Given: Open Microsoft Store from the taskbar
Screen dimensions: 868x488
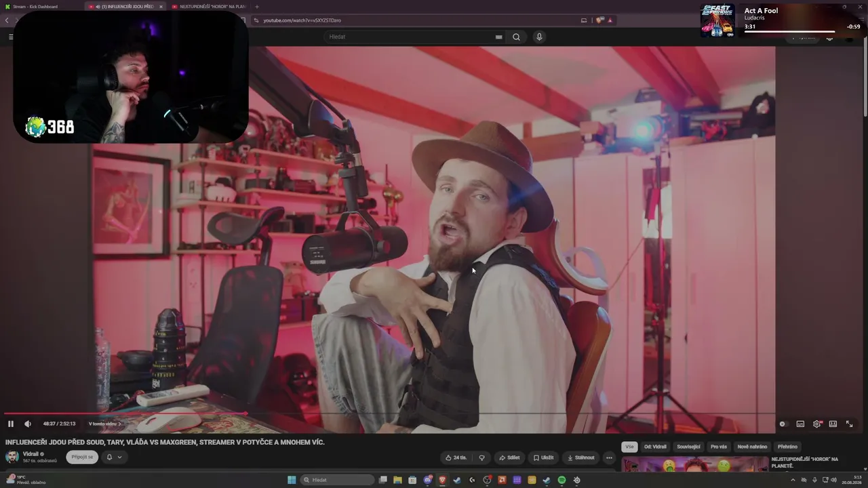Looking at the screenshot, I should (x=412, y=480).
